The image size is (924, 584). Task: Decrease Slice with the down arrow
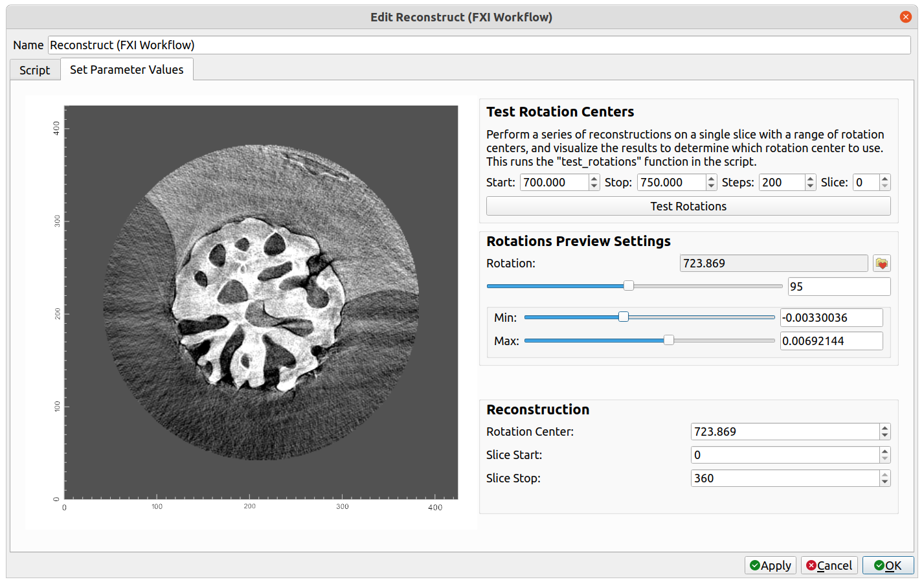point(885,186)
